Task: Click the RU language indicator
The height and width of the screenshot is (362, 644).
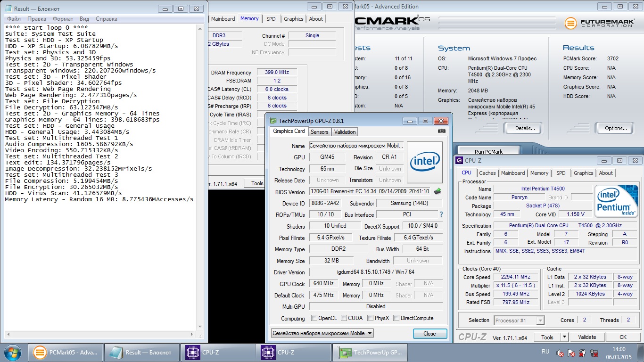Action: [x=545, y=352]
